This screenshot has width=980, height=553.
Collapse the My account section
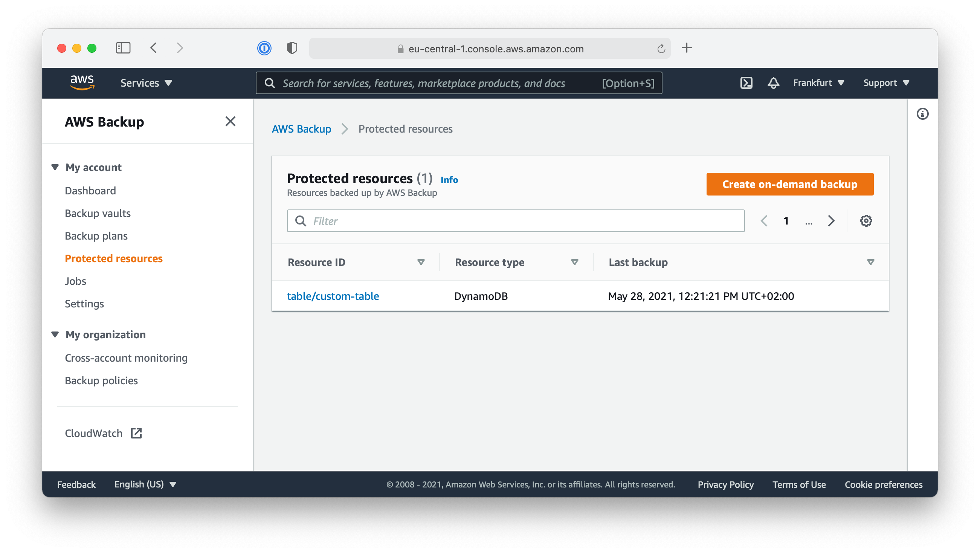(x=55, y=167)
